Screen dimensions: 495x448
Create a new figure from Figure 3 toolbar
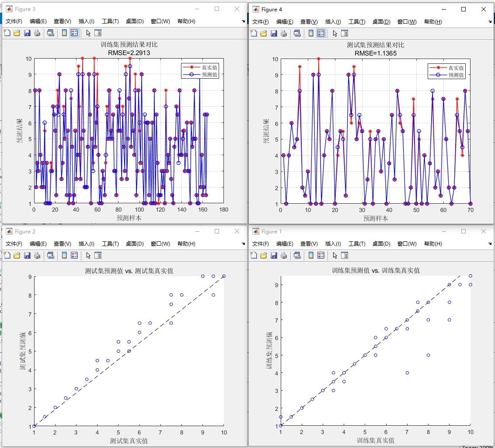click(x=7, y=33)
